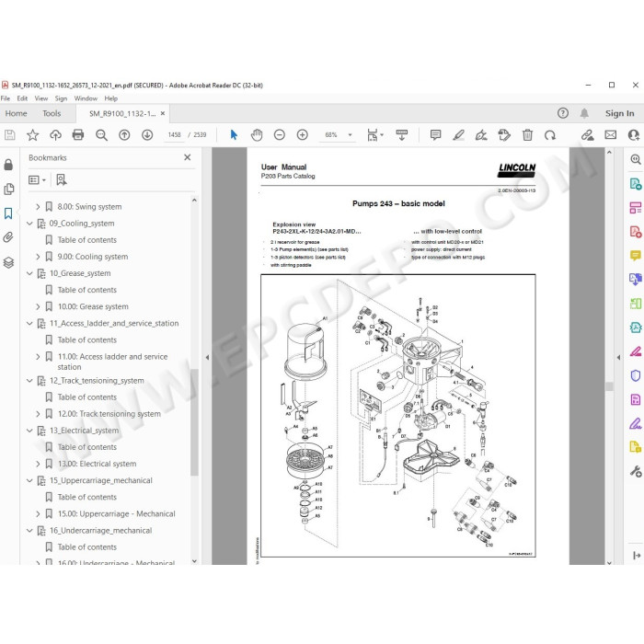The image size is (644, 644).
Task: Rotate the page with rotate icon
Action: click(x=550, y=134)
